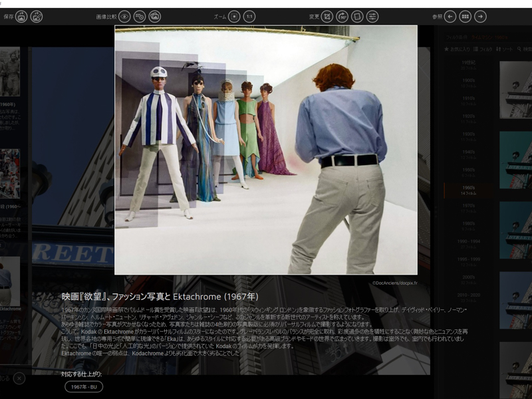Click the soldiers photo thumbnail on the left
This screenshot has width=532, height=399.
tap(10, 72)
